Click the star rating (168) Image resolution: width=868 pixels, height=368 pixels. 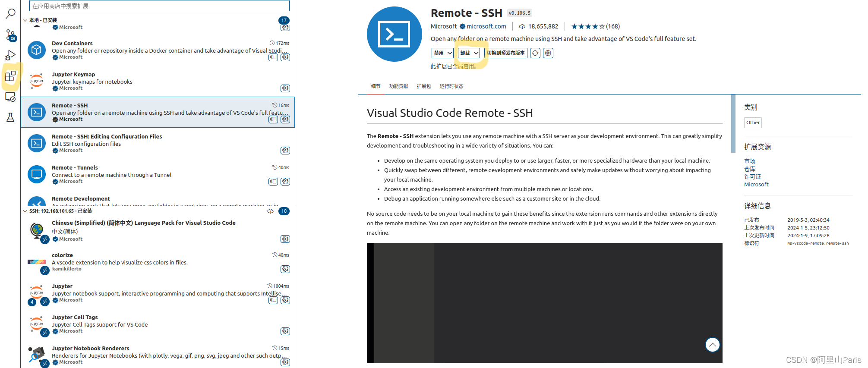pyautogui.click(x=596, y=26)
